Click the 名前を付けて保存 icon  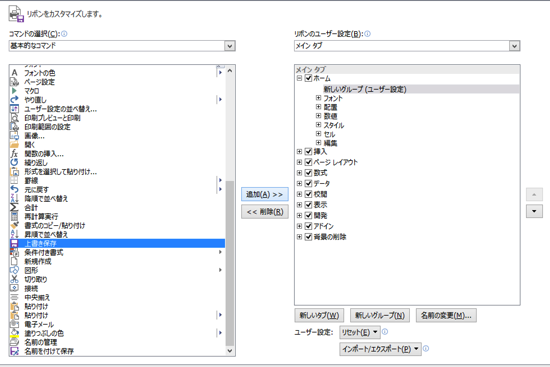pos(14,351)
